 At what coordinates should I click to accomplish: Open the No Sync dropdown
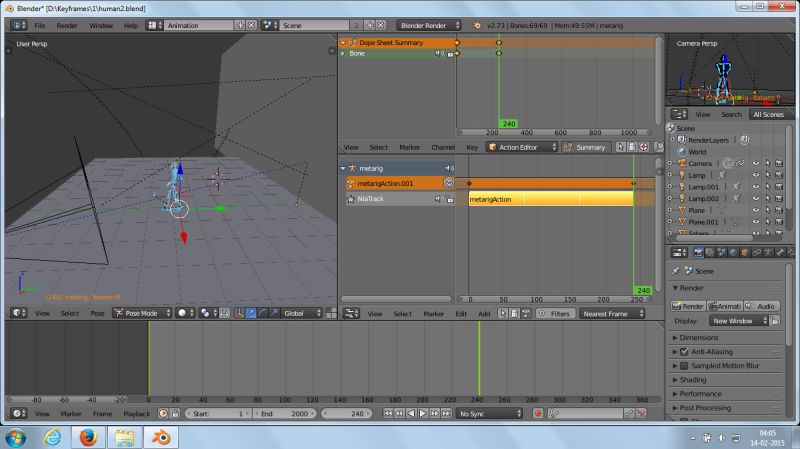point(490,413)
